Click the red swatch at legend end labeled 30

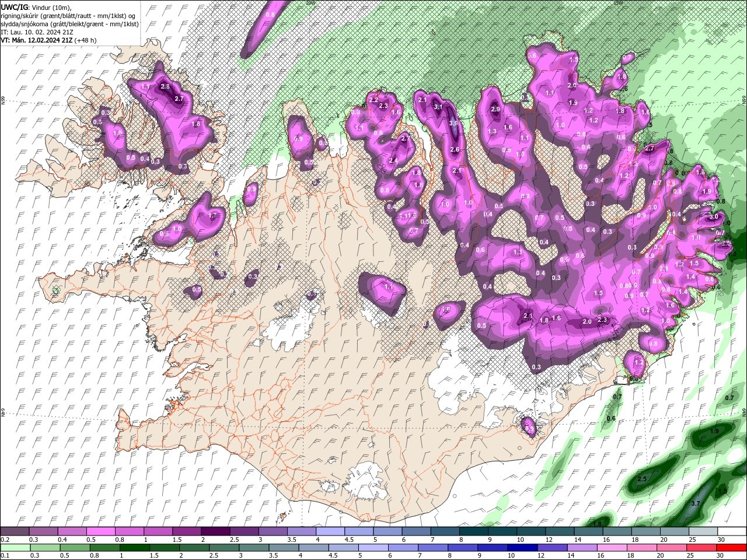tap(731, 548)
